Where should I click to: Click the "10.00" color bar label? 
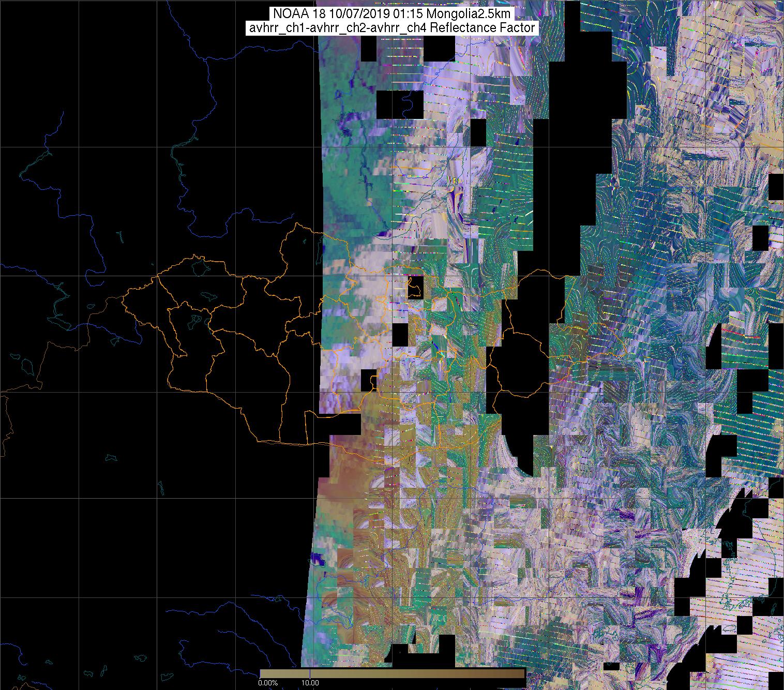(309, 683)
